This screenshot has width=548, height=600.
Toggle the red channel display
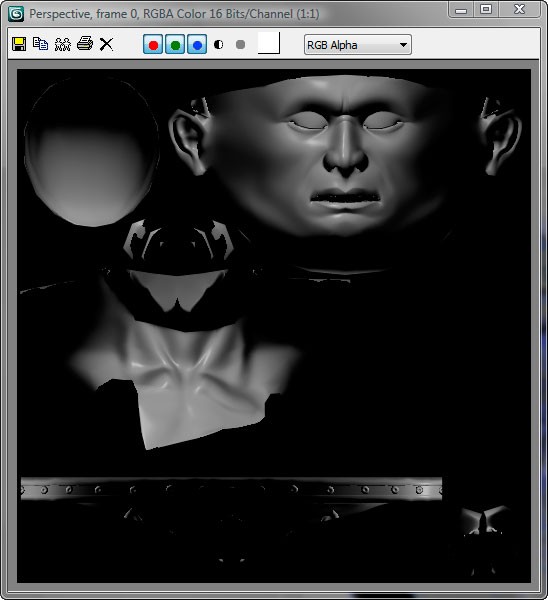(x=153, y=44)
